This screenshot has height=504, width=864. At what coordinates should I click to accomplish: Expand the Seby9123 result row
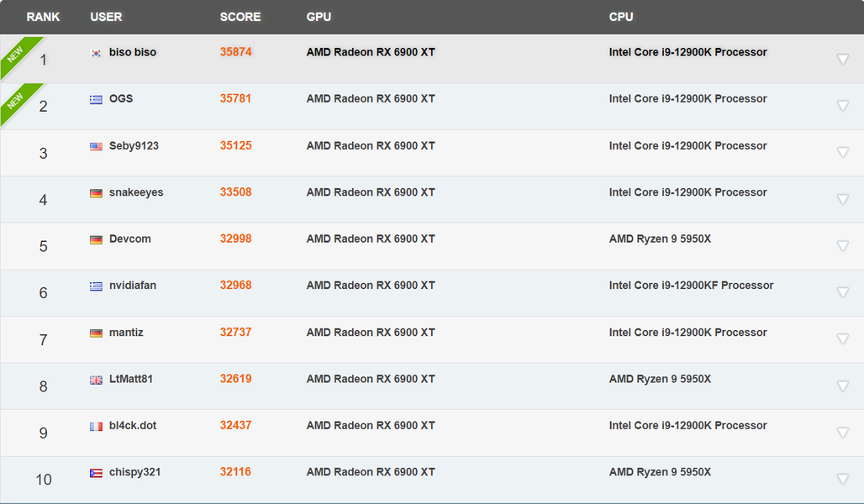click(843, 153)
